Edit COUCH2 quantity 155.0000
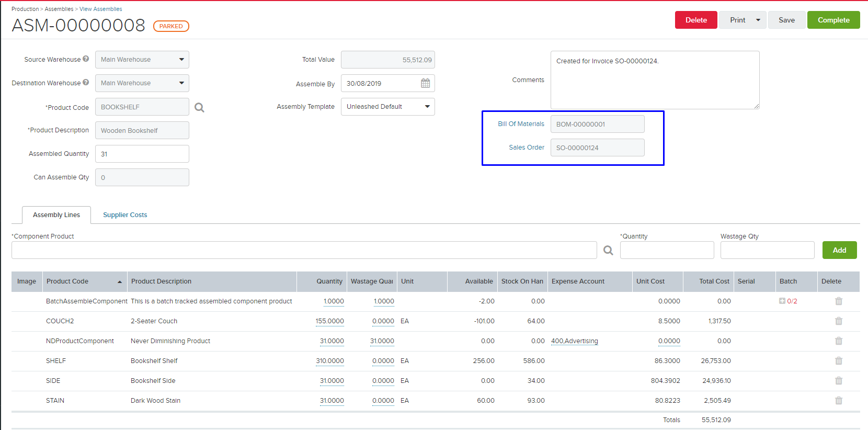The width and height of the screenshot is (868, 430). click(330, 321)
